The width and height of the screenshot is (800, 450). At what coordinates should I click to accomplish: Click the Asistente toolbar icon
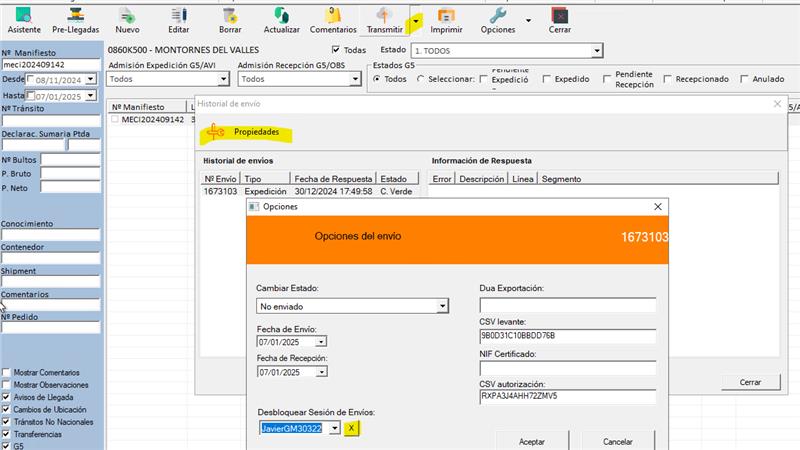click(23, 18)
